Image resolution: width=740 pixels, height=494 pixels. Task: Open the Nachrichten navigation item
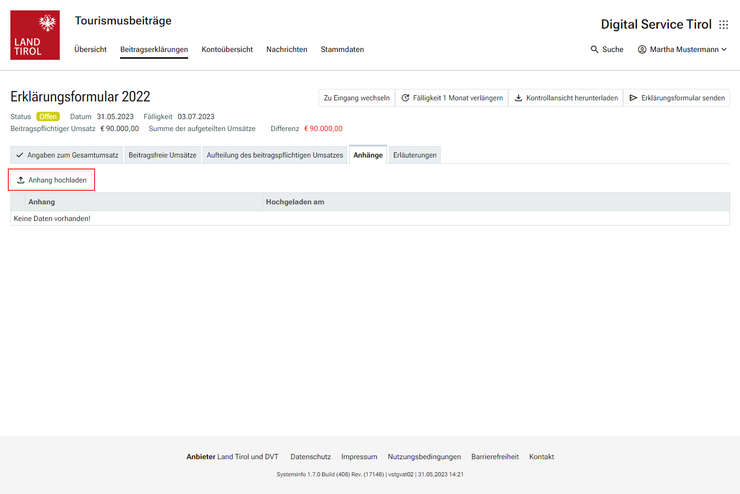287,49
